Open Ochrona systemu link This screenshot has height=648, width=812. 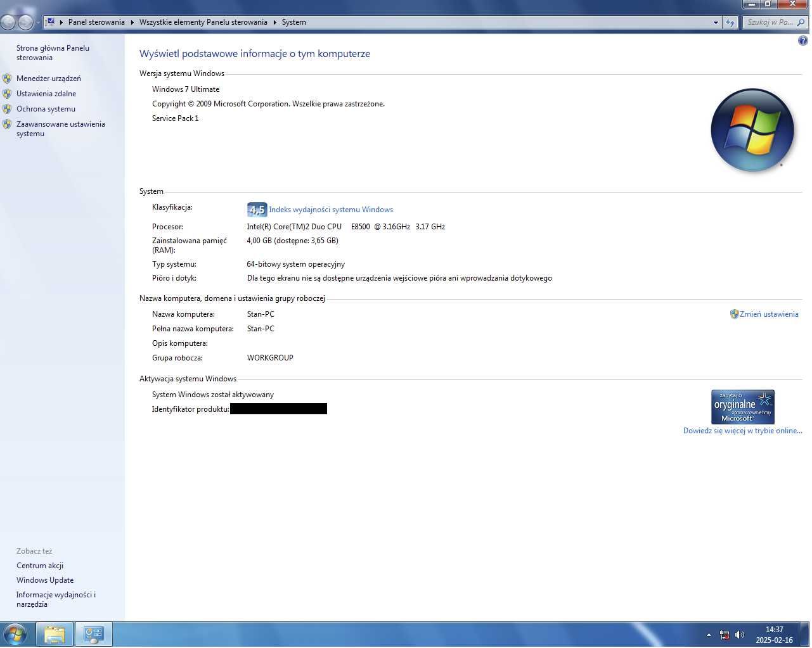[46, 109]
